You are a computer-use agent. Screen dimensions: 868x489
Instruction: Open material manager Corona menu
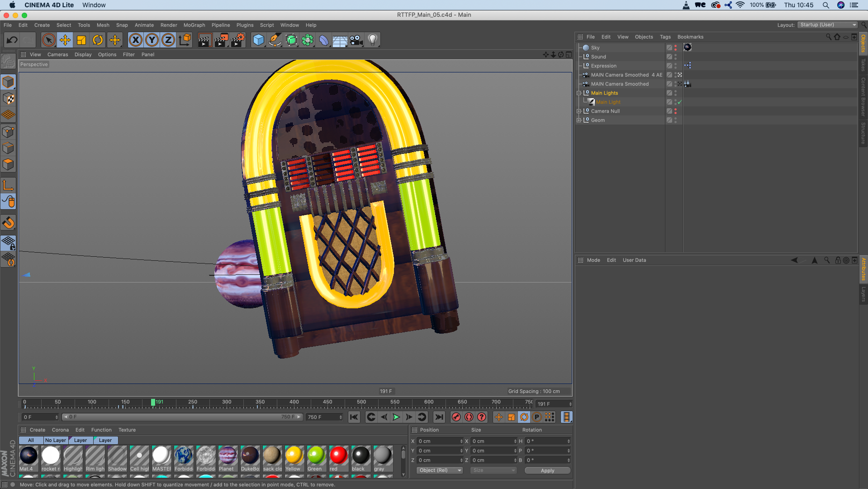coord(60,430)
